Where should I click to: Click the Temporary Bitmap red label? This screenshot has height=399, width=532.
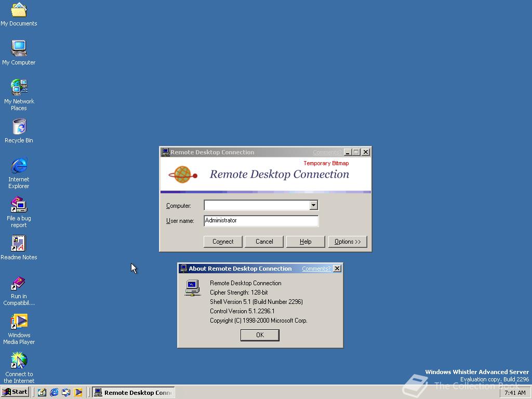click(326, 163)
